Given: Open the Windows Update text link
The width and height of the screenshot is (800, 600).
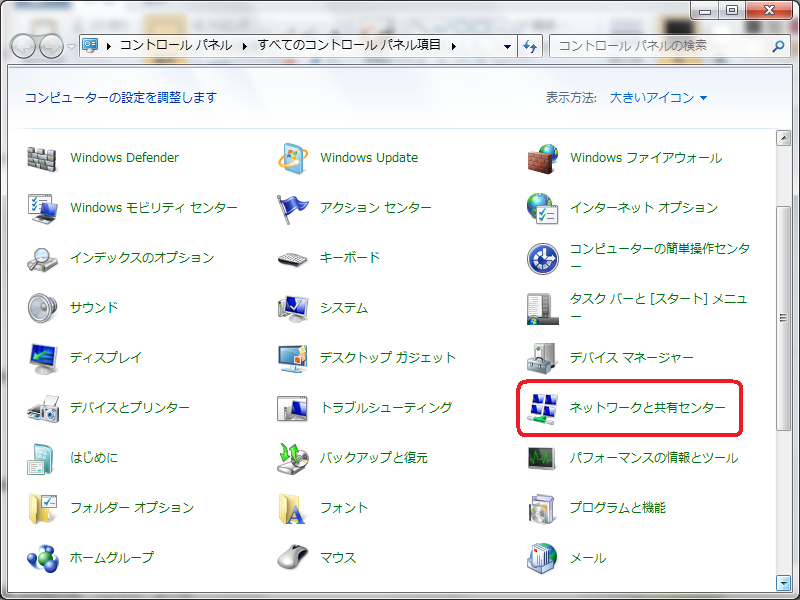Looking at the screenshot, I should pos(369,158).
